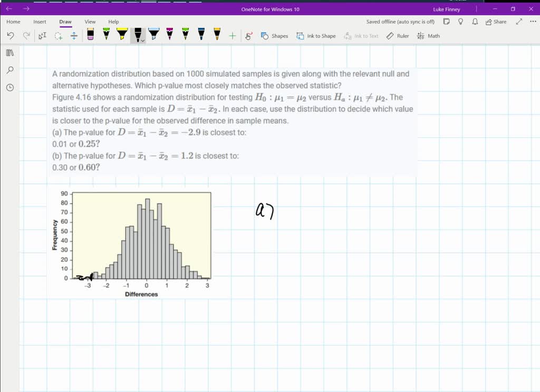Select the Eraser tool

[x=91, y=35]
